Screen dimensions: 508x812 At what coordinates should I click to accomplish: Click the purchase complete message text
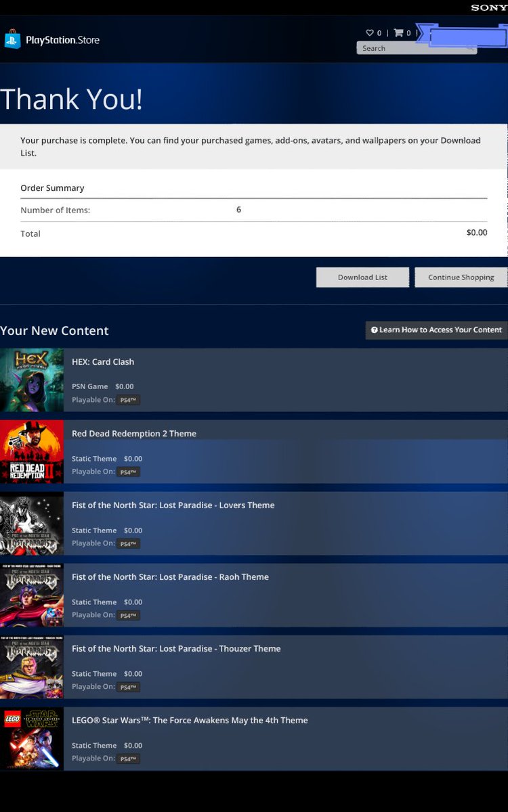point(251,146)
